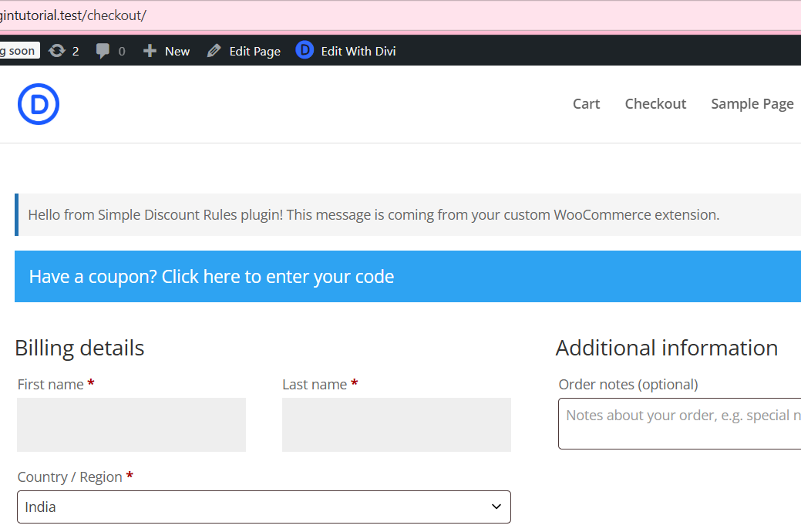
Task: Launch Edit With Divi builder
Action: pos(346,51)
